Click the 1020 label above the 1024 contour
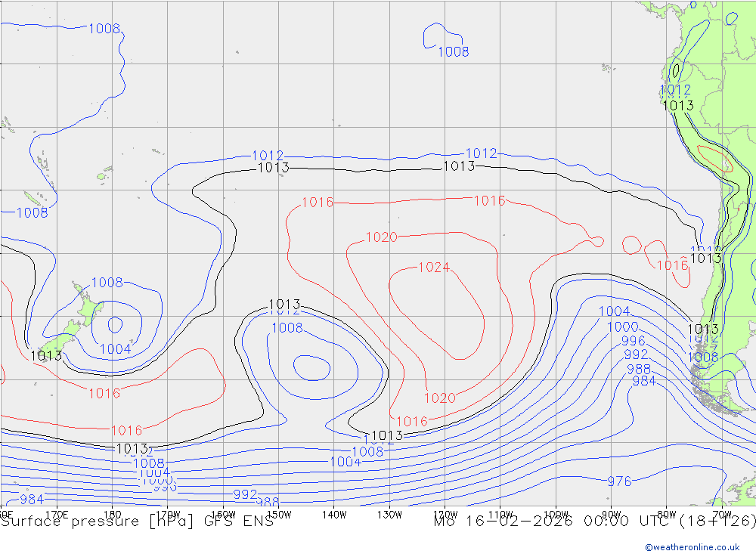Image resolution: width=756 pixels, height=554 pixels. pyautogui.click(x=381, y=237)
